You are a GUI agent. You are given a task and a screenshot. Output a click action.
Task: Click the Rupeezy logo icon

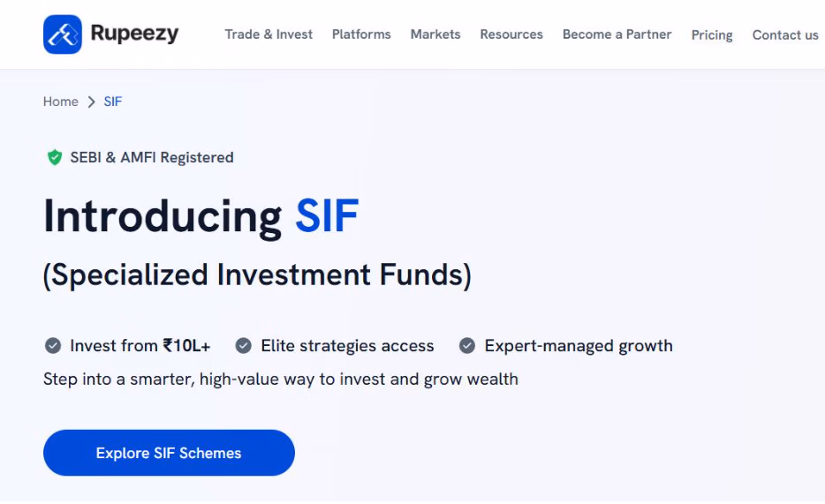pos(62,34)
